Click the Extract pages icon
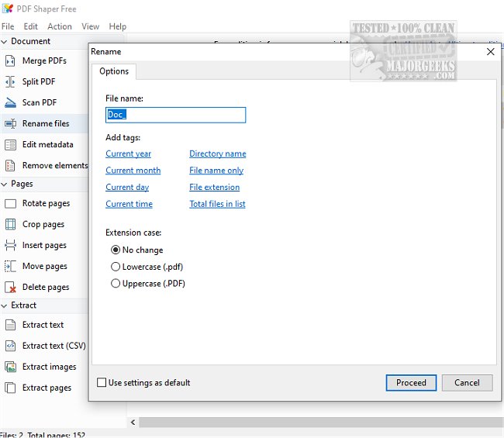This screenshot has width=504, height=438. click(x=10, y=388)
